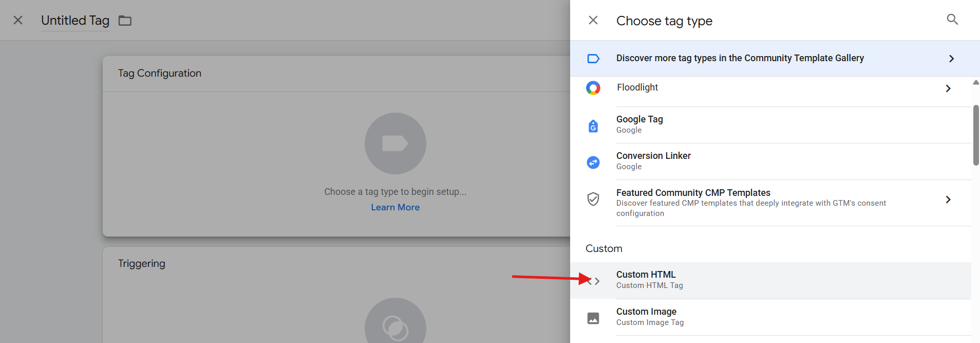
Task: Click the 'Choose a tag type to begin setup' text
Action: (395, 192)
